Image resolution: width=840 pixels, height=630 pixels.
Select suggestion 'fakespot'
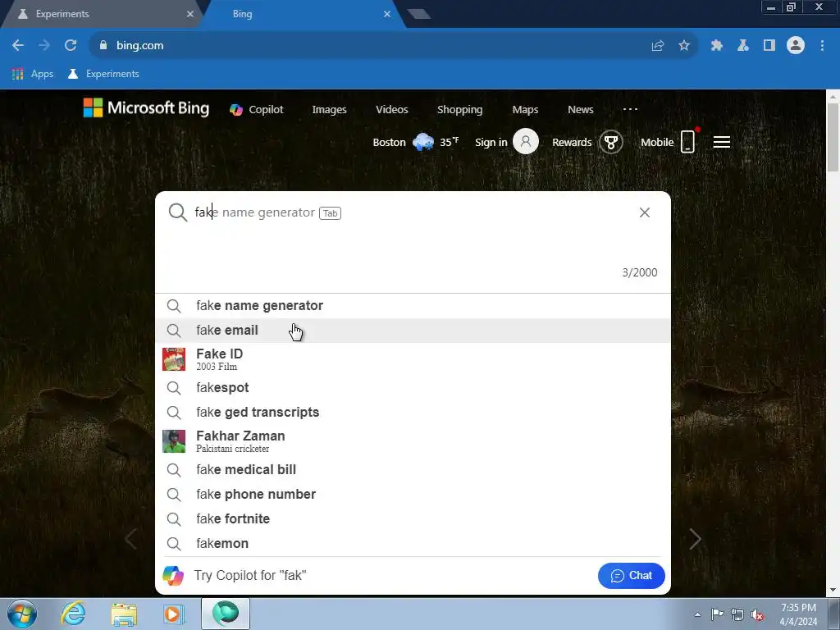pos(413,388)
